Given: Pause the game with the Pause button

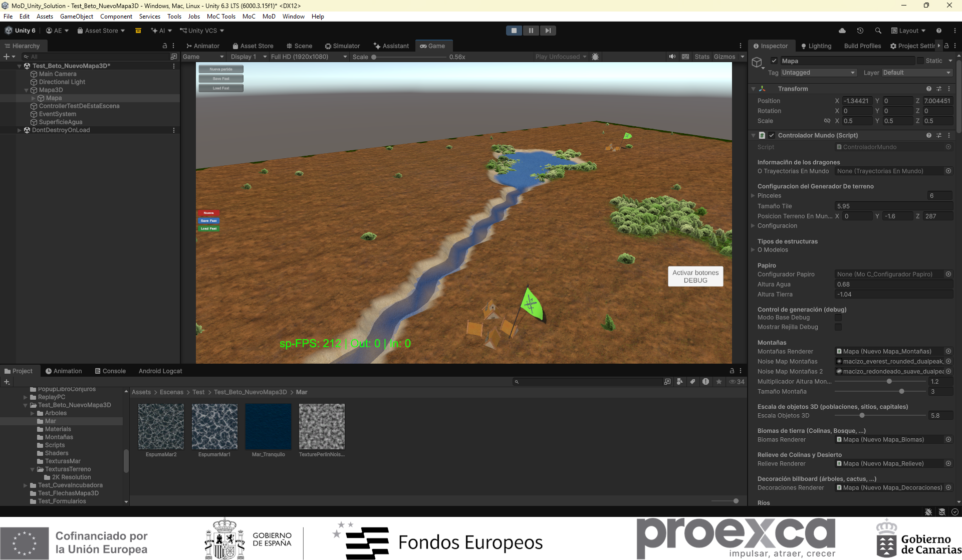Looking at the screenshot, I should point(531,31).
